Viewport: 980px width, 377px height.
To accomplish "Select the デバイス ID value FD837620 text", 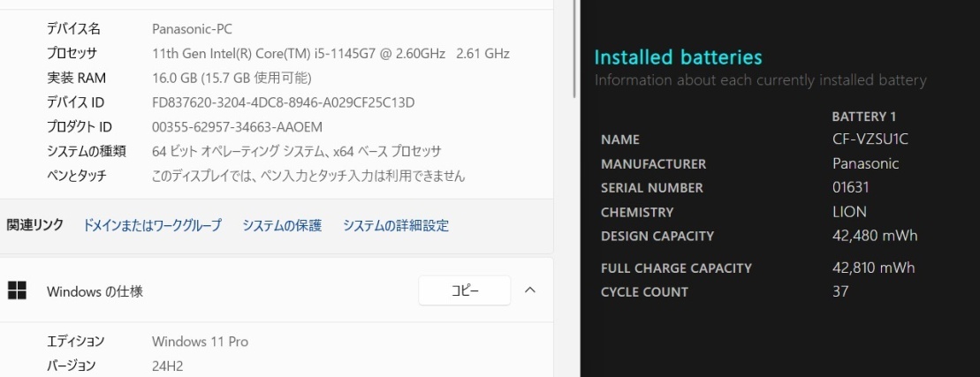I will tap(284, 102).
